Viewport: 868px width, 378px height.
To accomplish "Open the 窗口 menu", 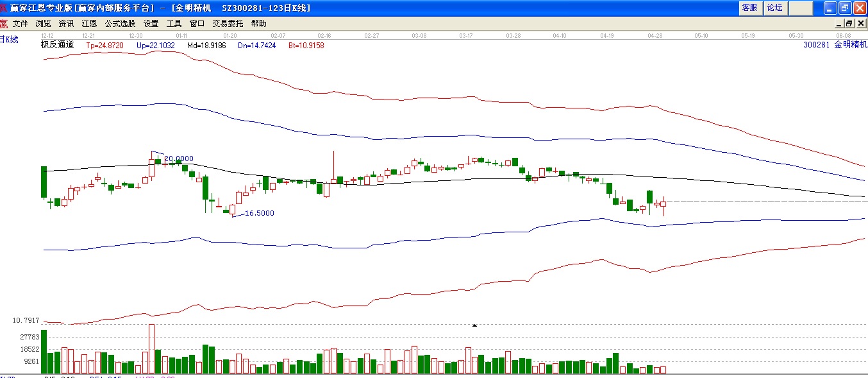I will (197, 24).
